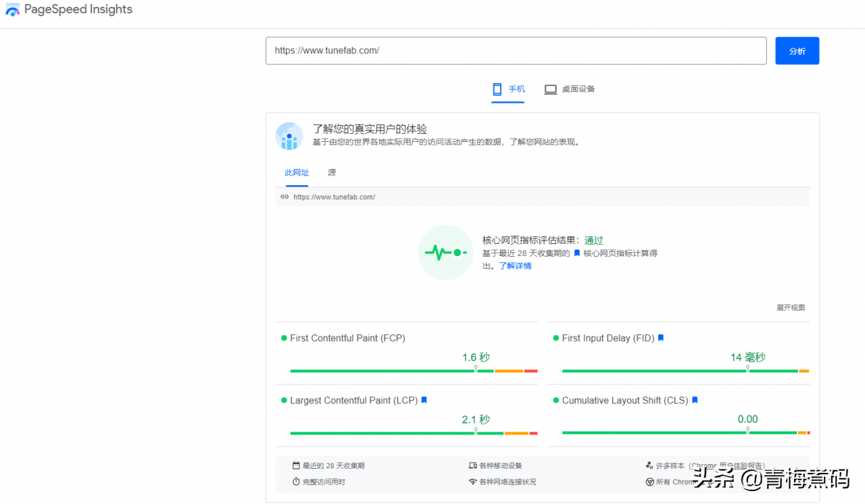This screenshot has width=865, height=504.
Task: Click the samples icon beside 许多样本
Action: pyautogui.click(x=649, y=465)
